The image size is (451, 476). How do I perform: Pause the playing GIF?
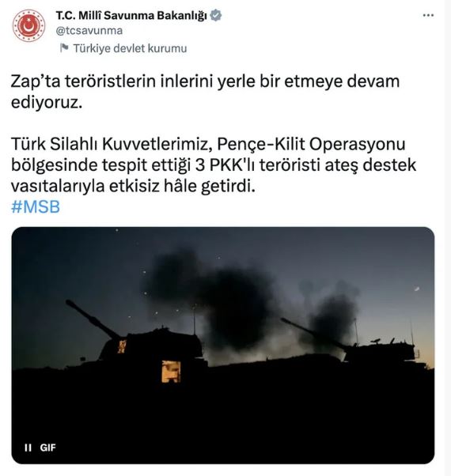click(28, 448)
